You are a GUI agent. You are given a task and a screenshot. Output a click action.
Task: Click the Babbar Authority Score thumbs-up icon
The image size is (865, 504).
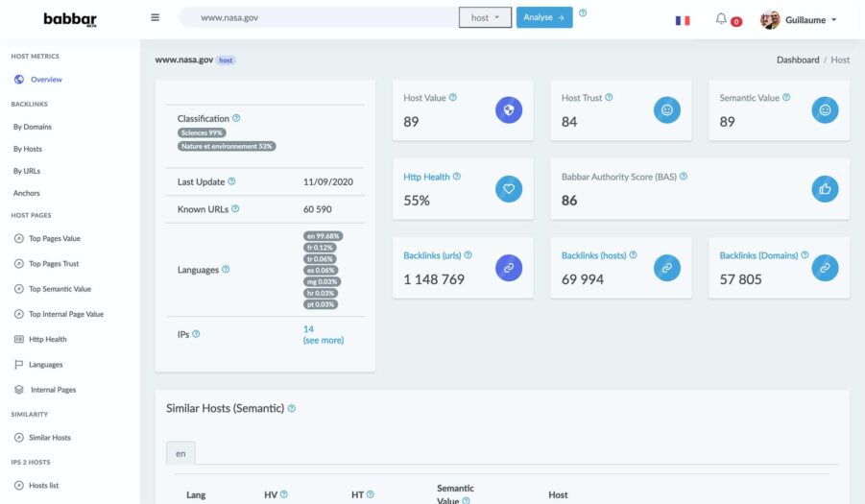[825, 189]
